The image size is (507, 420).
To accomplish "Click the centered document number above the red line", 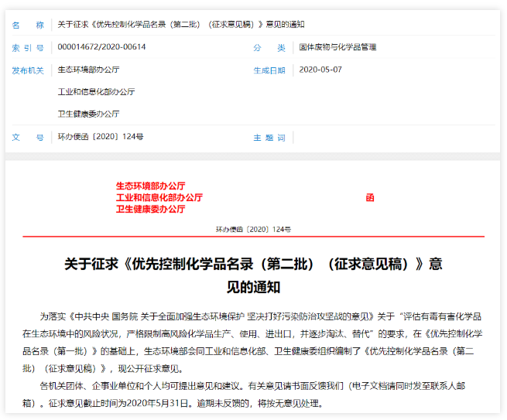I will coord(253,229).
